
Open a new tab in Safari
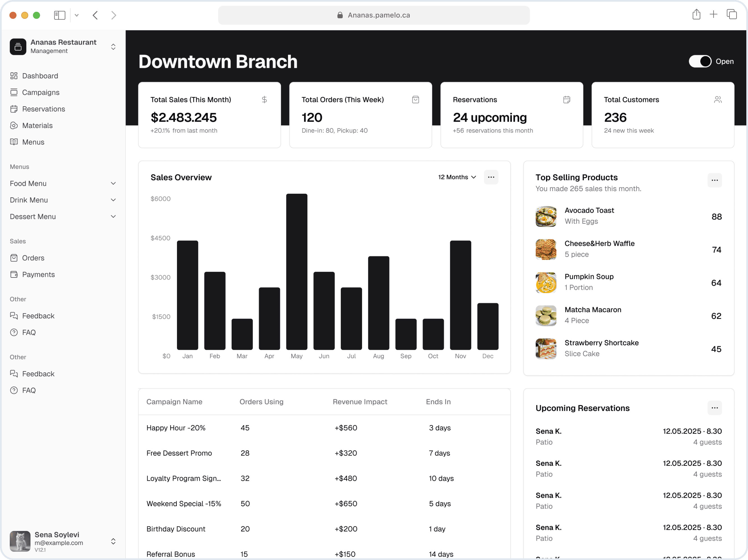714,15
